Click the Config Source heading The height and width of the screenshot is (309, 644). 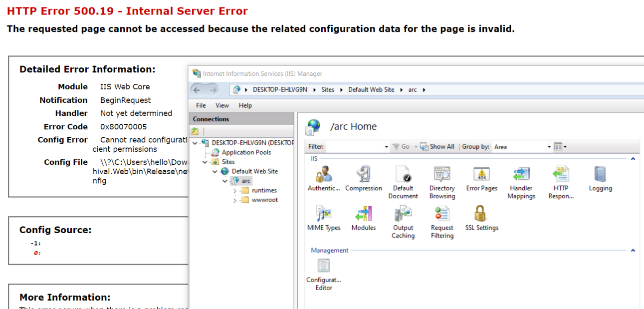click(x=55, y=230)
